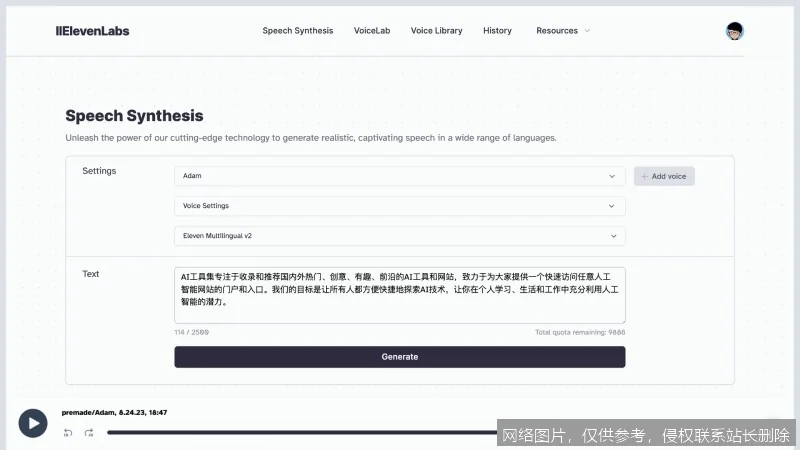Click the "114 / 2500" character counter
Image resolution: width=800 pixels, height=450 pixels.
click(191, 332)
